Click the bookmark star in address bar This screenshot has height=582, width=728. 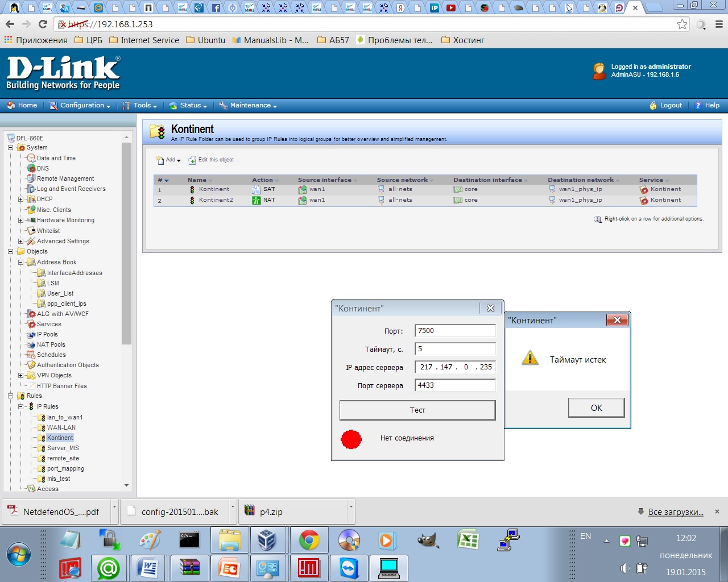click(x=682, y=24)
